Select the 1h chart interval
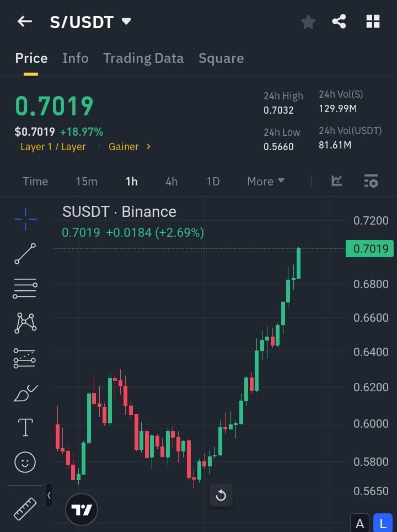397x532 pixels. 132,181
